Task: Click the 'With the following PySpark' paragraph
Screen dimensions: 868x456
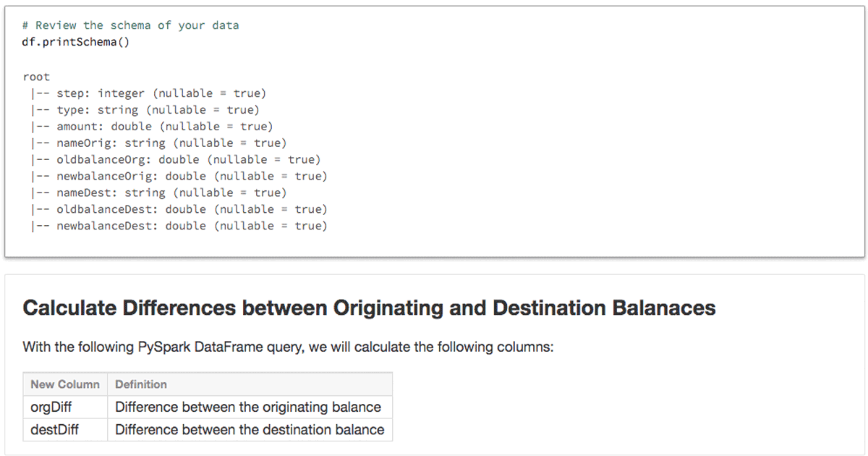Action: (x=288, y=347)
